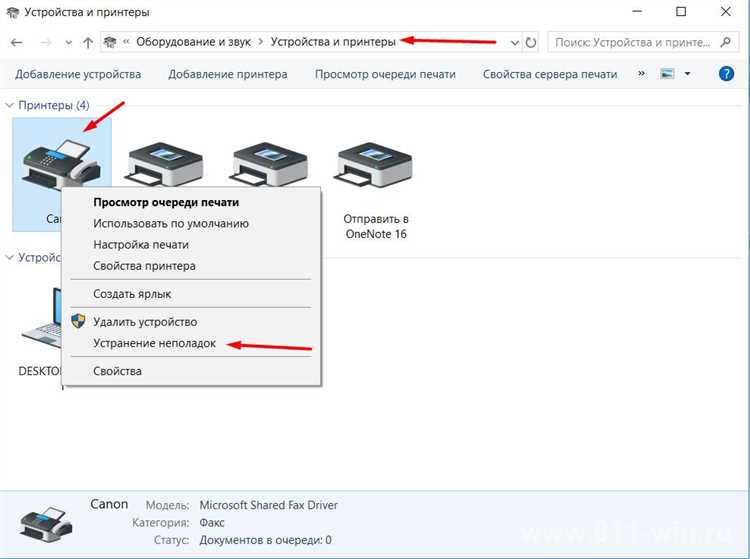Go up one level with Up arrow
The width and height of the screenshot is (750, 559).
click(x=88, y=43)
